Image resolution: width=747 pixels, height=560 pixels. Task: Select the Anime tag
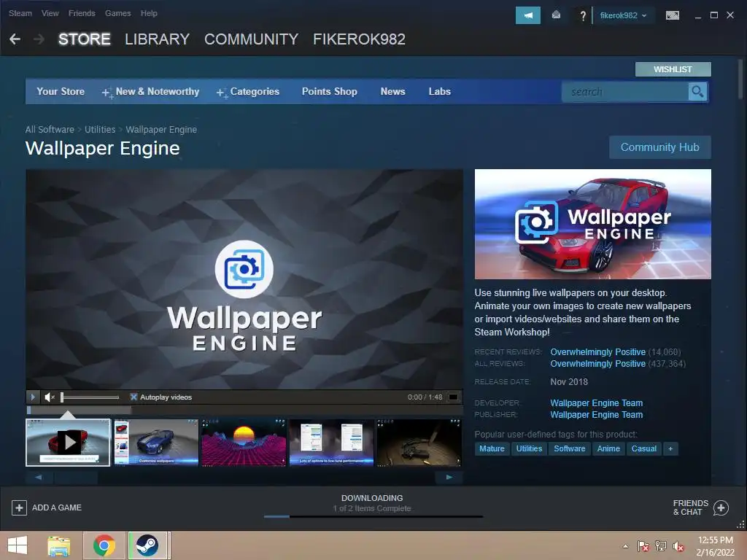pyautogui.click(x=608, y=448)
